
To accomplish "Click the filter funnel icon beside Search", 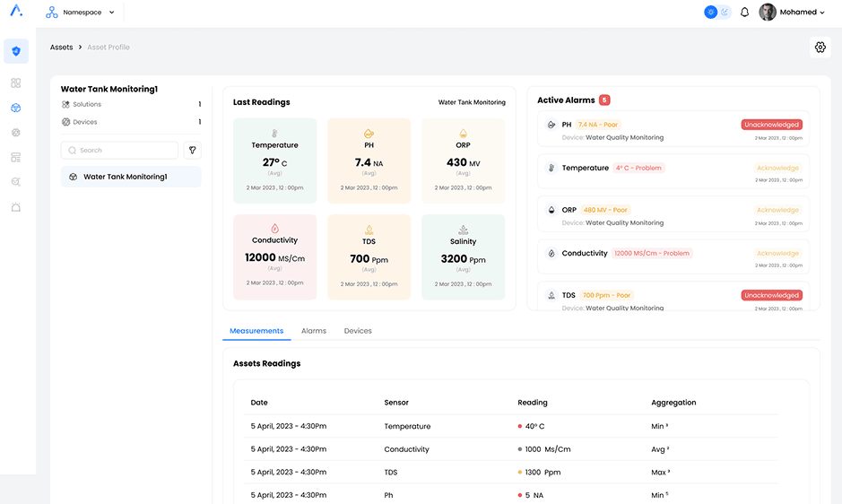I will 192,151.
